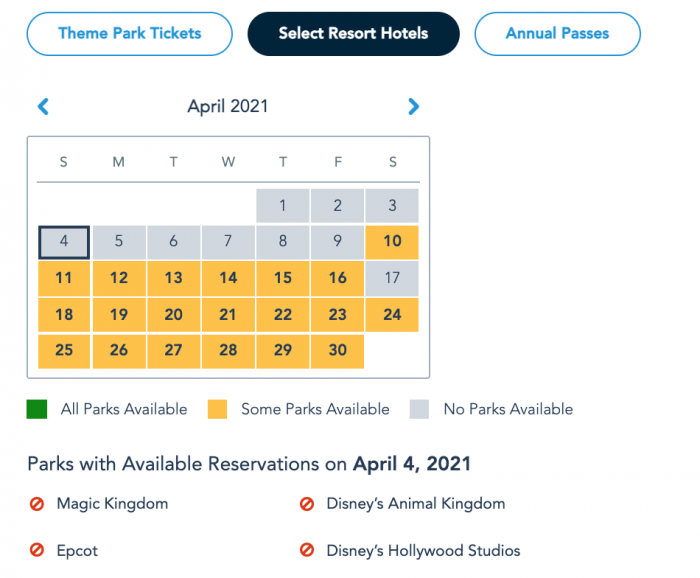Click the gray No Parks Available swatch
This screenshot has height=578, width=700.
point(418,409)
